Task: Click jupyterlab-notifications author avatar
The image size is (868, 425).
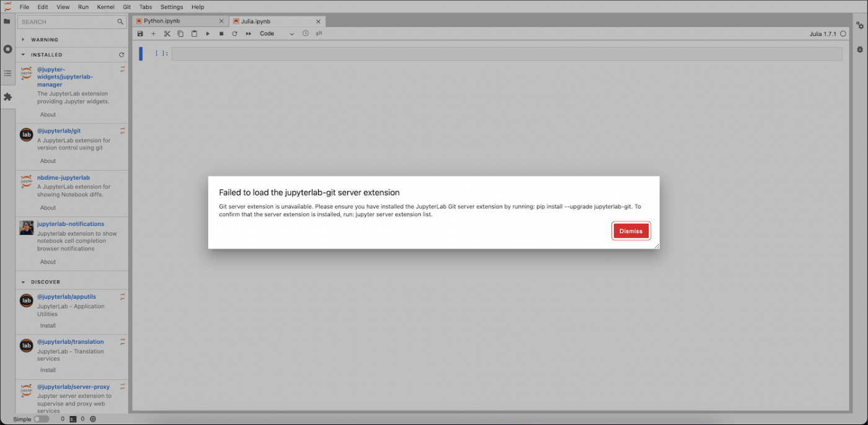Action: (26, 227)
